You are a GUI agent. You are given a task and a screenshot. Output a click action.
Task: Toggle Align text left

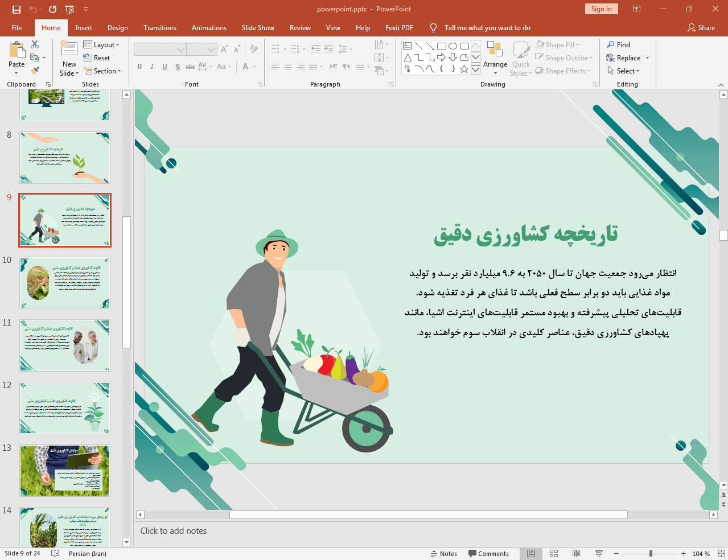[x=275, y=67]
